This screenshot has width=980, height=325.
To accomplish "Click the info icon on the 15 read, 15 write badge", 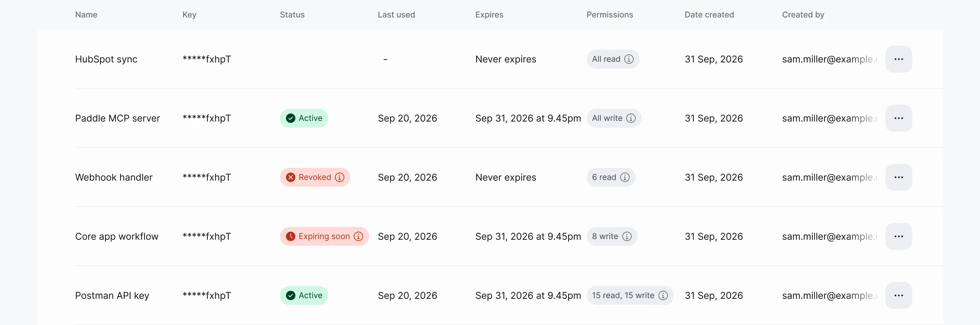I will [663, 295].
